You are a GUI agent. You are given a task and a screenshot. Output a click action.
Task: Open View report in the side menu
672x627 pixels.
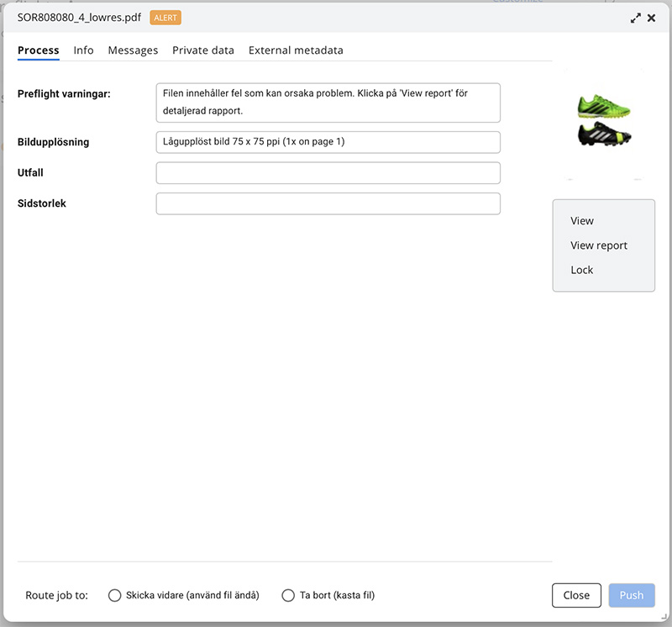pyautogui.click(x=599, y=245)
